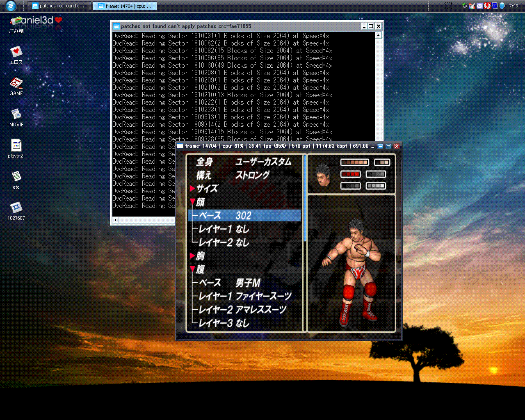Pick the six-tone skin color palette
The image size is (525, 420).
coord(355,162)
